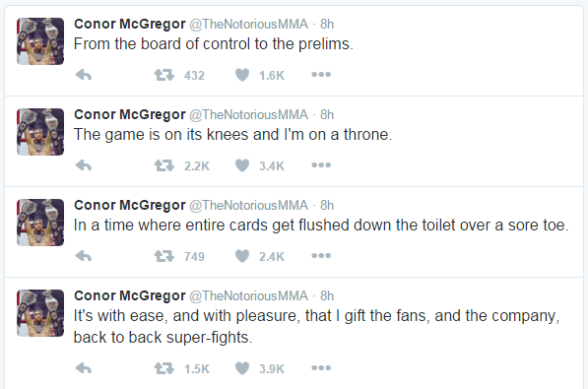Open more options on the 'prelims' tweet
Screen dimensions: 588x389
point(321,75)
